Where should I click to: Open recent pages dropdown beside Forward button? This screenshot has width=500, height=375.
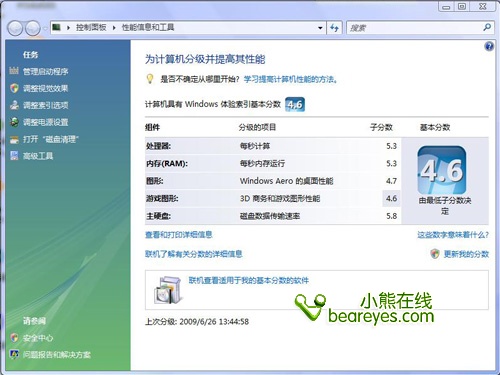pyautogui.click(x=45, y=28)
